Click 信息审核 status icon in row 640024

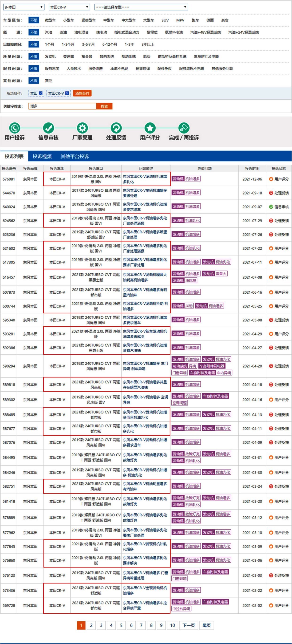(271, 207)
